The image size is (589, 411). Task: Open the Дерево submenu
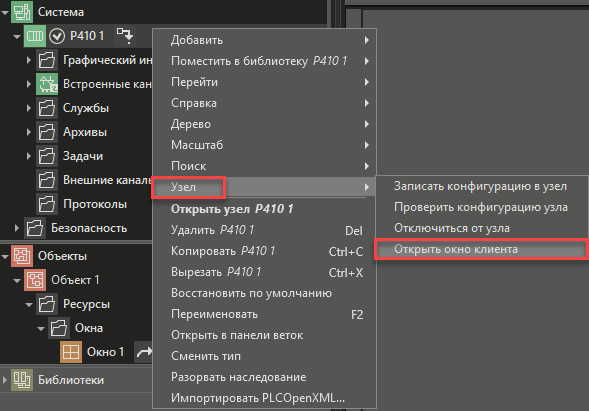[264, 124]
